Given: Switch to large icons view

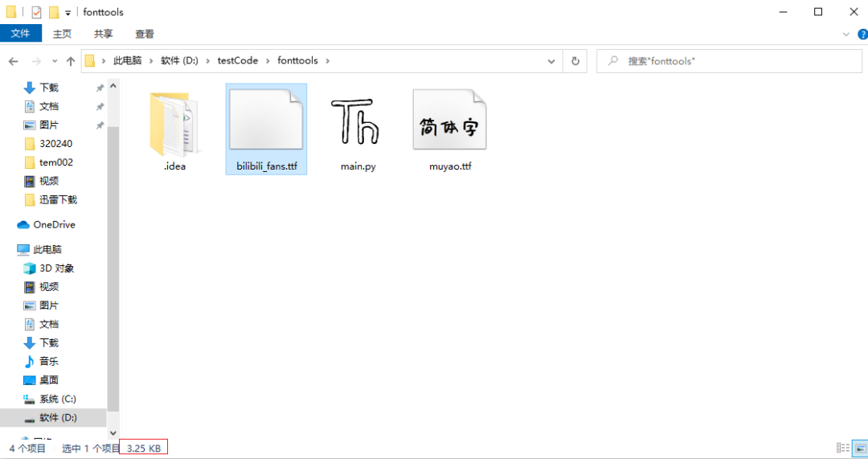Looking at the screenshot, I should tap(858, 448).
